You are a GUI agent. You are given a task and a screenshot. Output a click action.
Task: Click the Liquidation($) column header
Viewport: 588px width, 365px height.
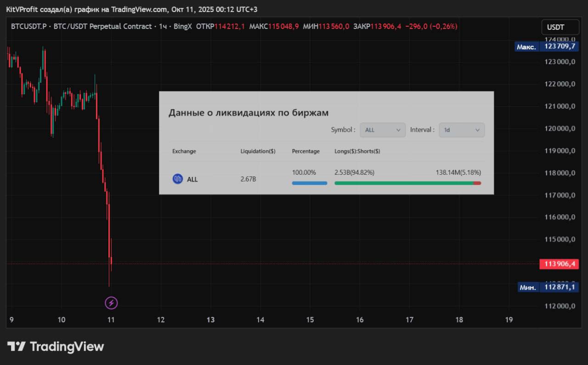coord(258,151)
